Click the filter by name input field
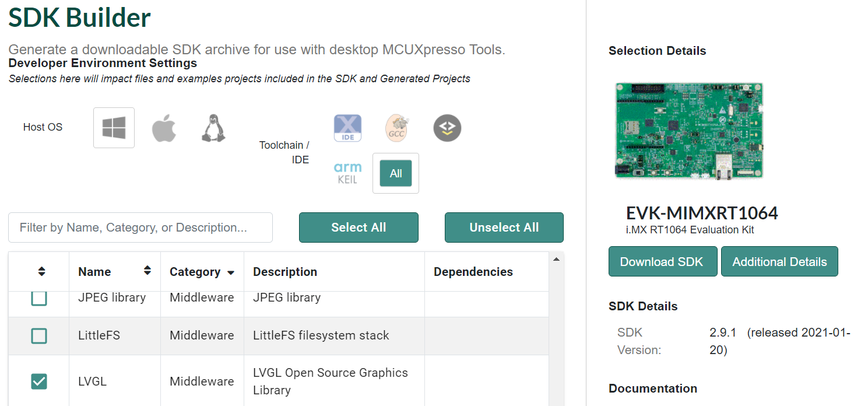The width and height of the screenshot is (868, 406). [x=140, y=228]
